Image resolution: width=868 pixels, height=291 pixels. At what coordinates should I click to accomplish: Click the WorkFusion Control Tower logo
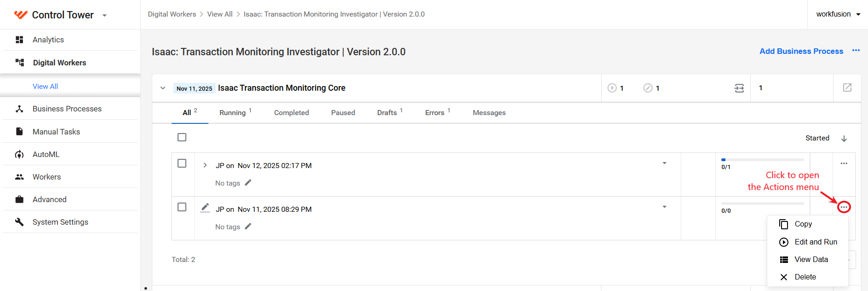(x=21, y=15)
